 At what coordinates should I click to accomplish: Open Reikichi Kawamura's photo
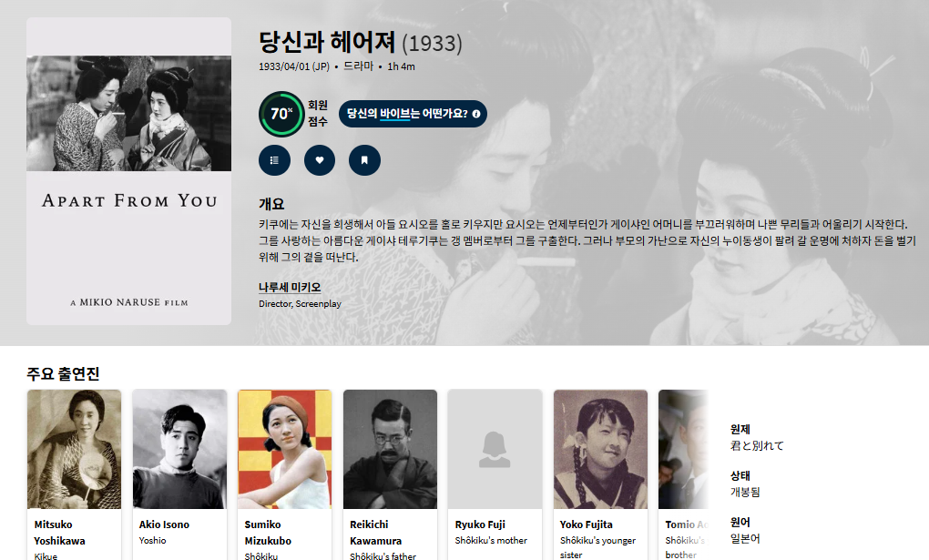click(390, 449)
